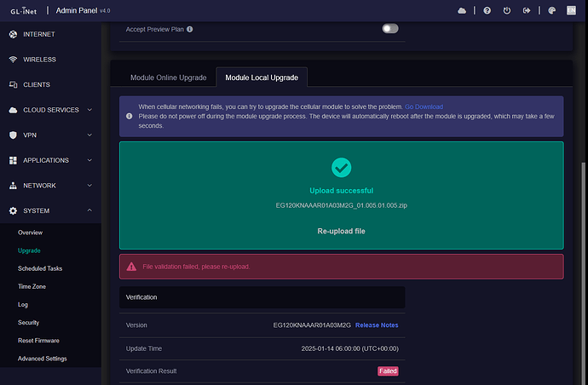Screen dimensions: 588x385
Task: Select the Module Local Upgrade tab
Action: (x=261, y=78)
